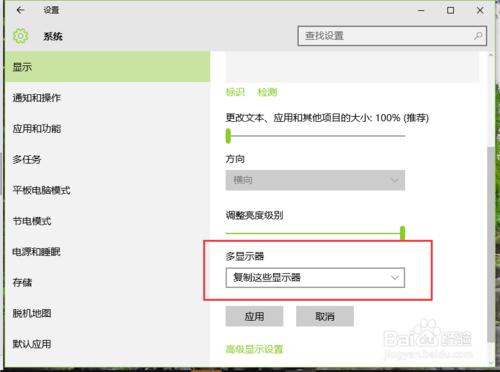
Task: Open 节电模式 settings page
Action: point(108,221)
